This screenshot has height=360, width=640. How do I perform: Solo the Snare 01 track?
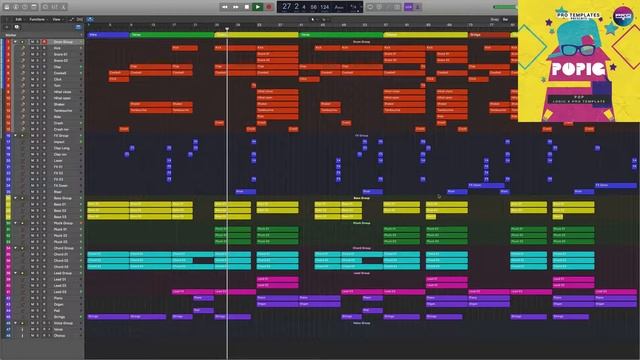tap(38, 54)
